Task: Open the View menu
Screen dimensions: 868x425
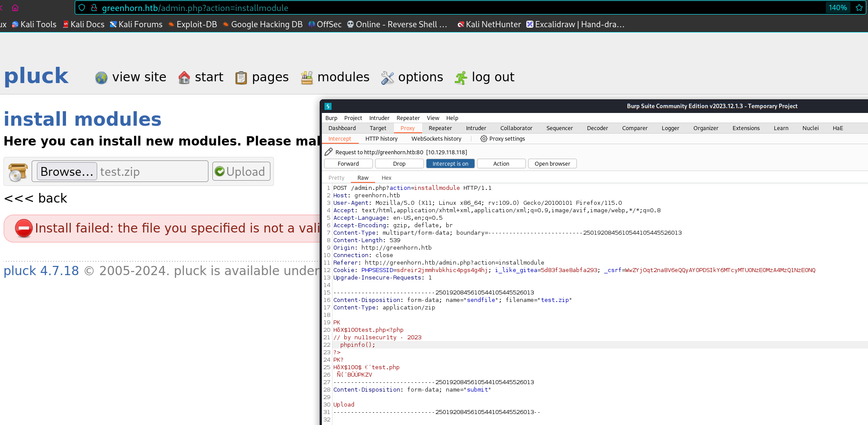Action: 433,118
